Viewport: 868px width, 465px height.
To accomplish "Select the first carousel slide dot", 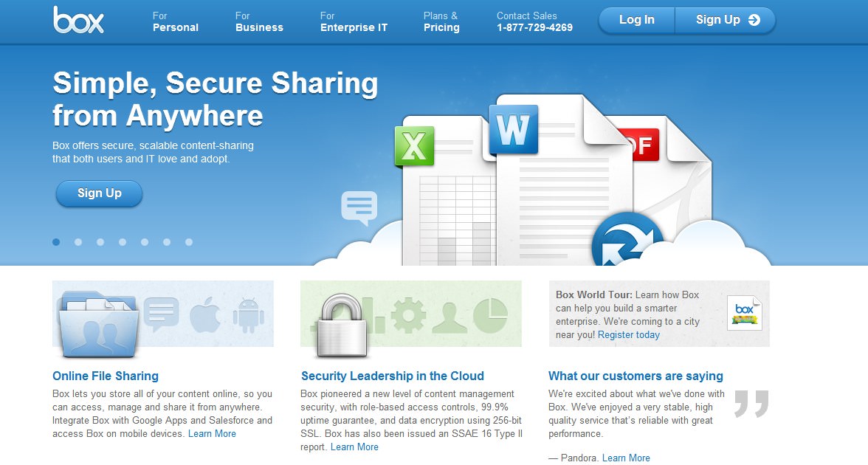I will 56,242.
